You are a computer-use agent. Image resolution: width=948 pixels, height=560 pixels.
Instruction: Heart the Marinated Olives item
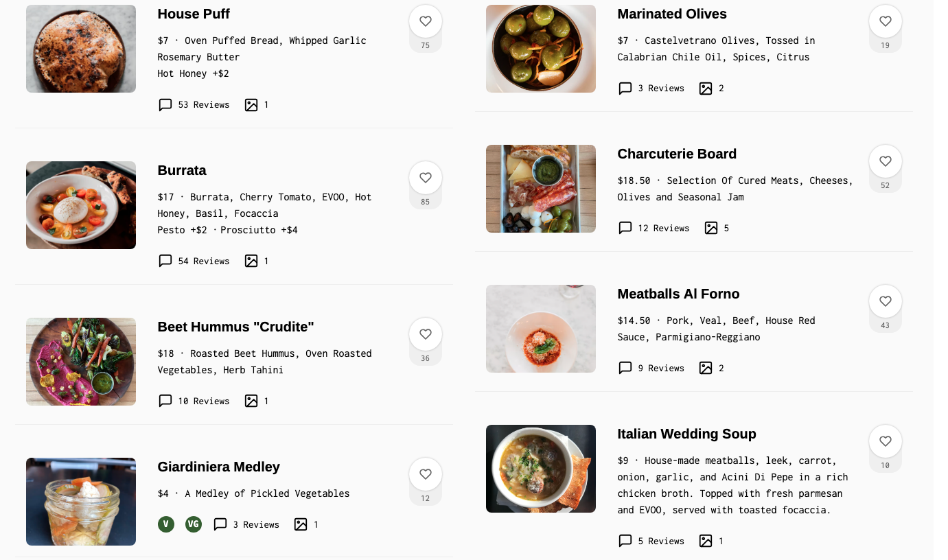886,22
